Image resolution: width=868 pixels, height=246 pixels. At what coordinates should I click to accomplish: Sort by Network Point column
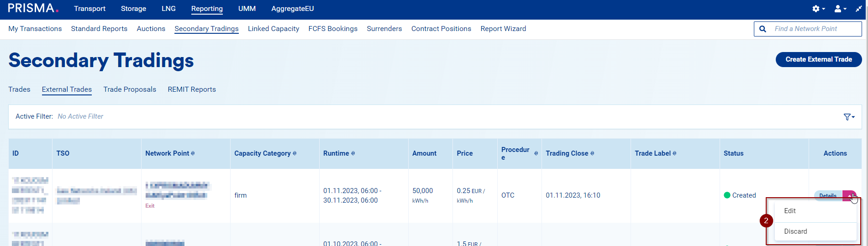point(193,153)
